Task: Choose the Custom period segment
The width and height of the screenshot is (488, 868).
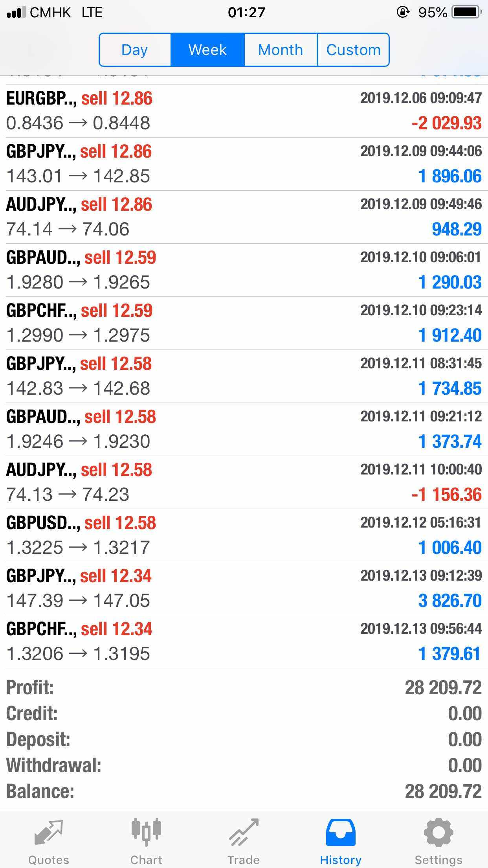Action: 353,50
